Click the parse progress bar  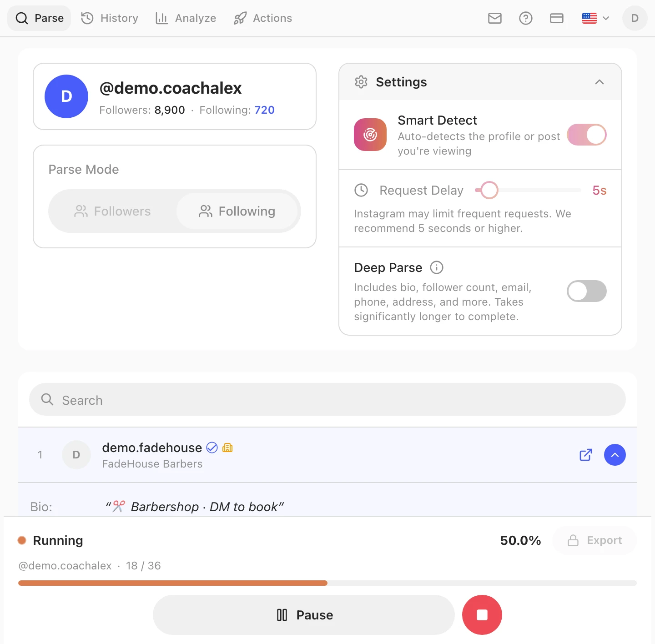pos(327,583)
